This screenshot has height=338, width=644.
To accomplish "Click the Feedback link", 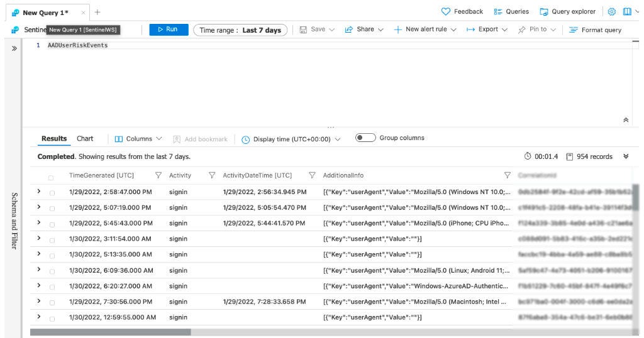I will coord(468,11).
